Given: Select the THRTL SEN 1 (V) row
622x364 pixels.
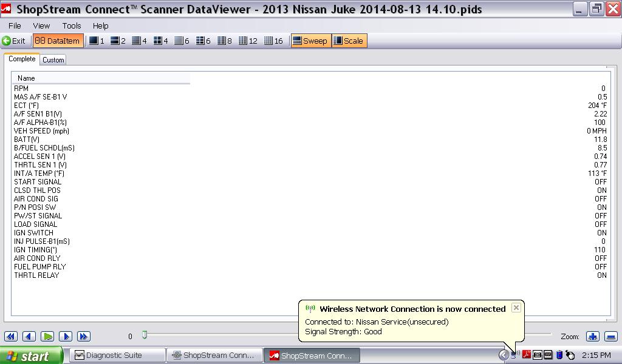Looking at the screenshot, I should click(x=310, y=165).
